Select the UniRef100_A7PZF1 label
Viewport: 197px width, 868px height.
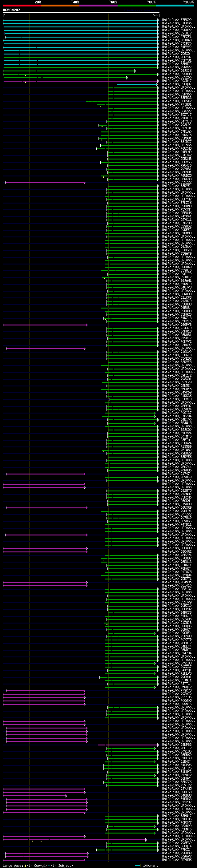click(x=177, y=37)
